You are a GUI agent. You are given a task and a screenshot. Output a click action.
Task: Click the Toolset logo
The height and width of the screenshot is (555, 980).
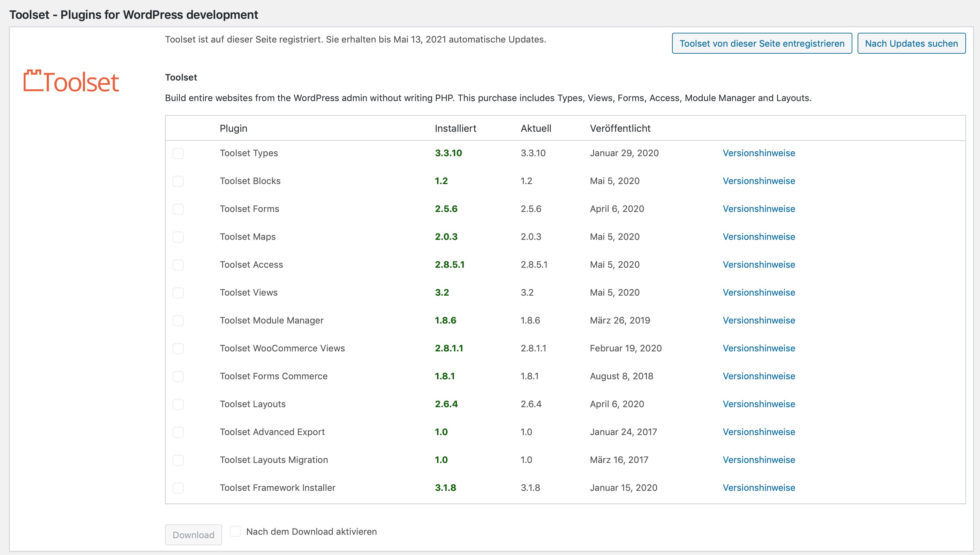click(71, 81)
